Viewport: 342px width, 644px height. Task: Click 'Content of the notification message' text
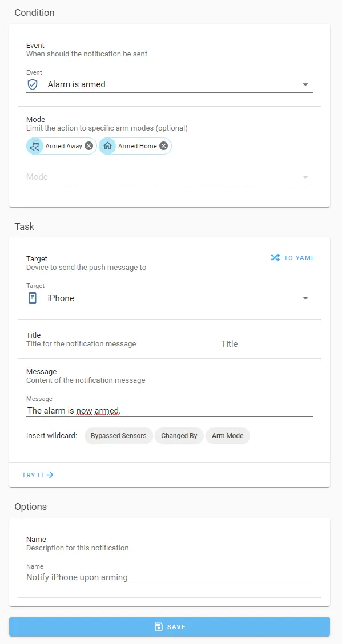[86, 380]
